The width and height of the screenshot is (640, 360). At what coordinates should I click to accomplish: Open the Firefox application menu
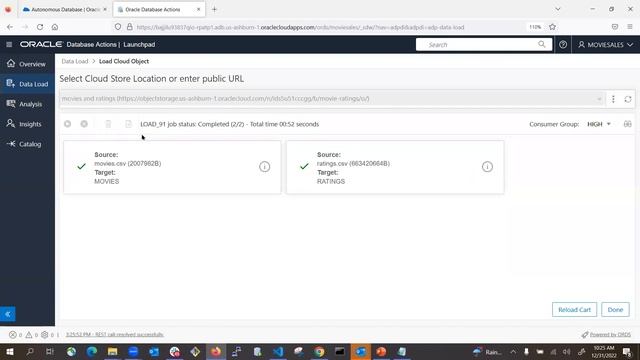(630, 27)
